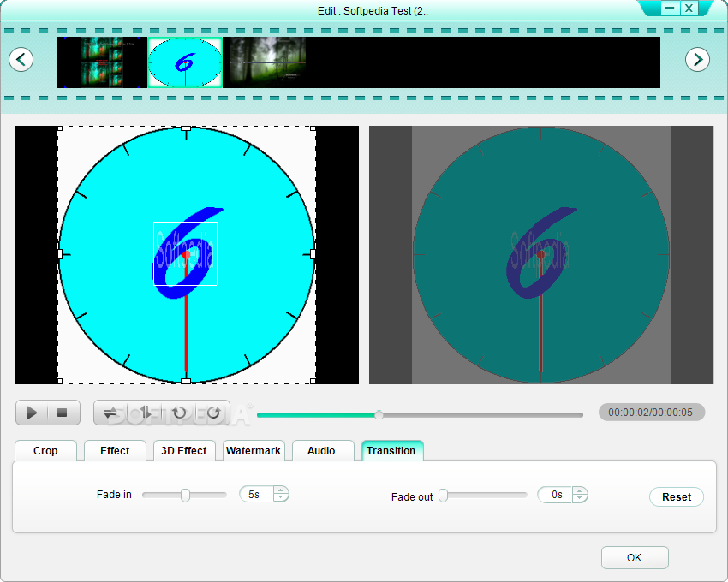
Task: Switch to the Effect tab
Action: [x=115, y=451]
